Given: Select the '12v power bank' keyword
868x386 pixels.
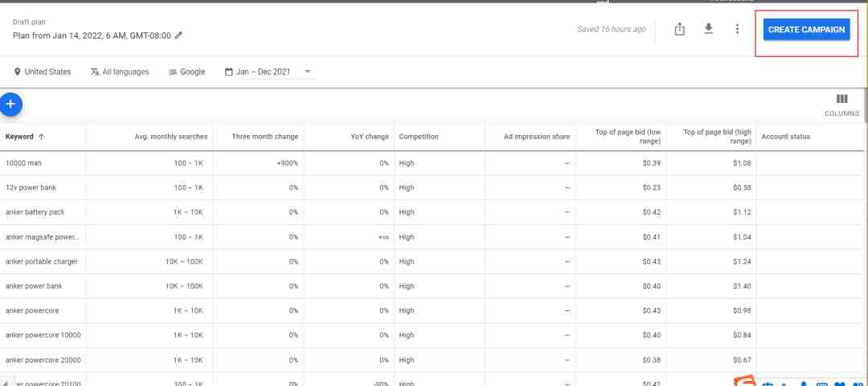Looking at the screenshot, I should click(31, 187).
